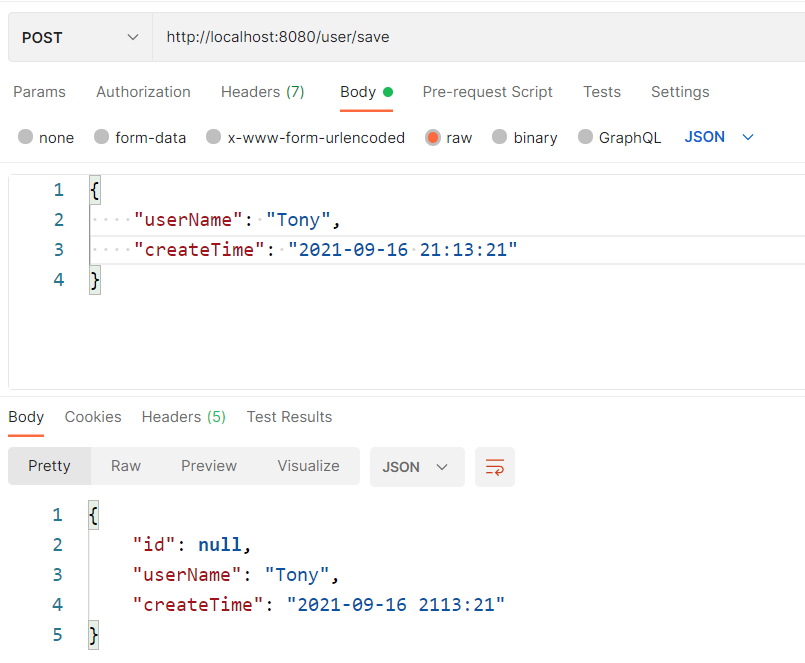The image size is (805, 663).
Task: Select the raw radio button
Action: point(432,138)
